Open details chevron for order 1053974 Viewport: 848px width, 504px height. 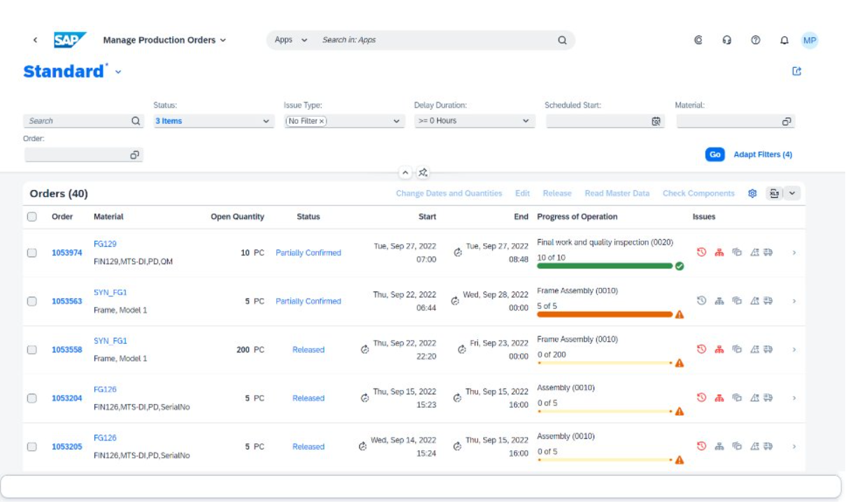pyautogui.click(x=794, y=253)
